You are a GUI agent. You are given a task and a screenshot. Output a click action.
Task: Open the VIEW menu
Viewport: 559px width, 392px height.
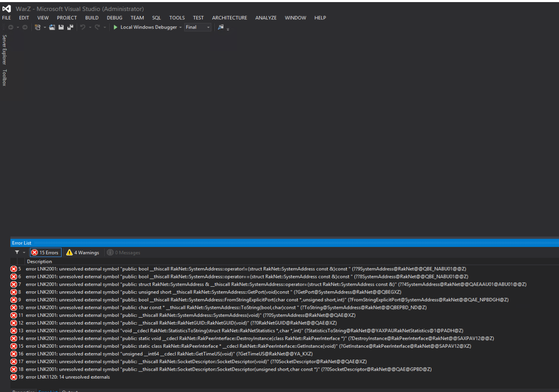coord(43,18)
